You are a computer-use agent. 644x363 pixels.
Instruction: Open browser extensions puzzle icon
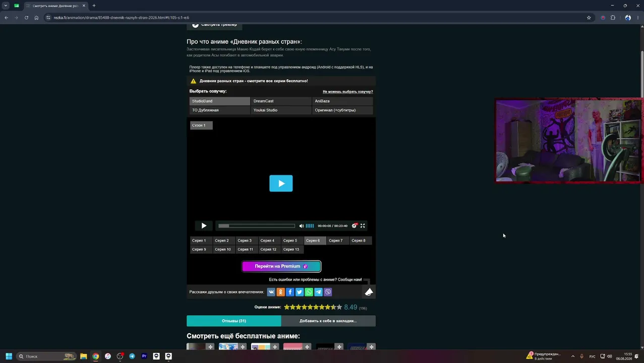pyautogui.click(x=613, y=18)
